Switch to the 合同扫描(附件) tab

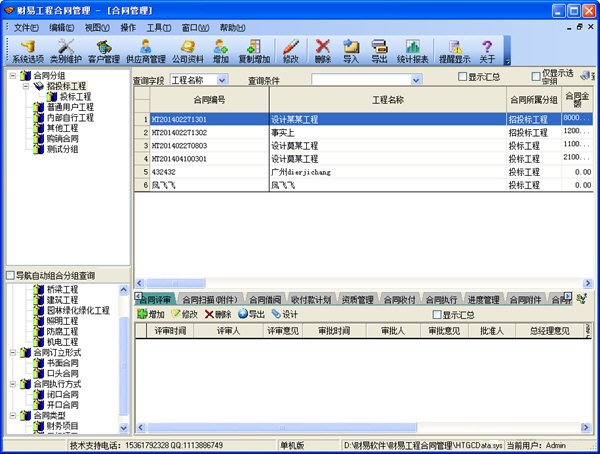click(x=210, y=300)
